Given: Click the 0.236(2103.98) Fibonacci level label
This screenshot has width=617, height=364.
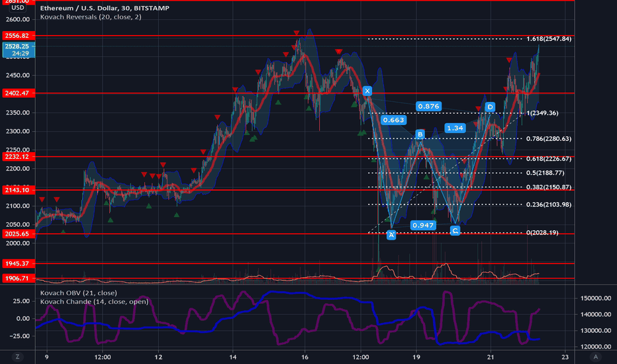Looking at the screenshot, I should [x=549, y=205].
